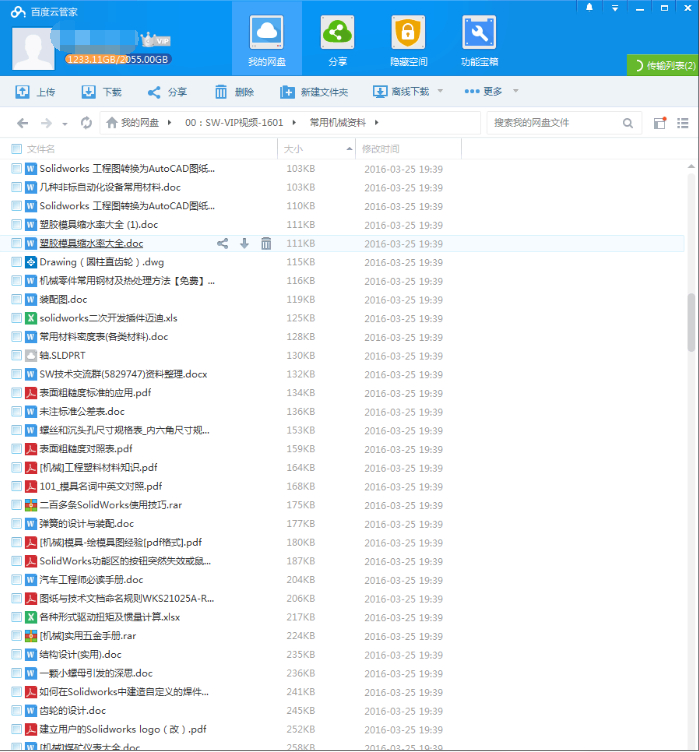Viewport: 699px width, 752px height.
Task: Click the PDF icon of 101_模具名词中英文对照.pdf
Action: [x=31, y=486]
